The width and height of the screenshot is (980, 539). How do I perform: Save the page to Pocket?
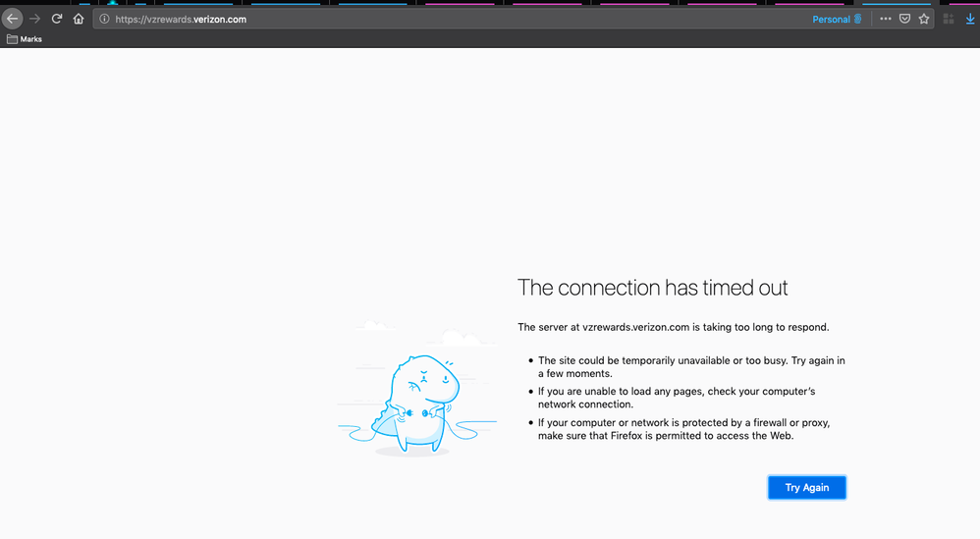click(x=904, y=19)
